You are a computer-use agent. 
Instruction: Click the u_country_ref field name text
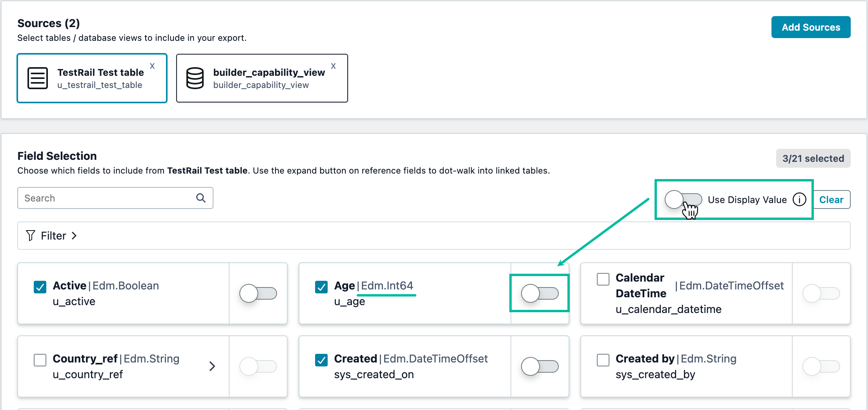[88, 375]
